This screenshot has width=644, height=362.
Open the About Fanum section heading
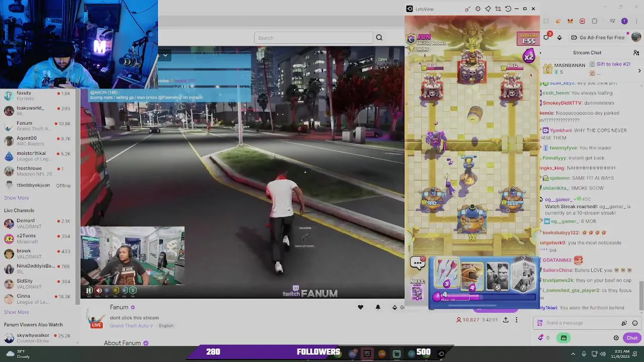[x=122, y=343]
